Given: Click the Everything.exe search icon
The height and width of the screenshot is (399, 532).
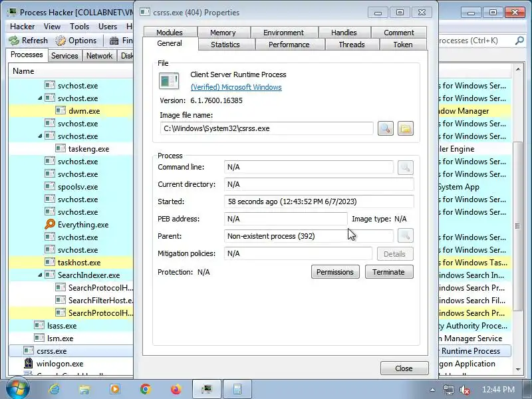Looking at the screenshot, I should tap(50, 224).
